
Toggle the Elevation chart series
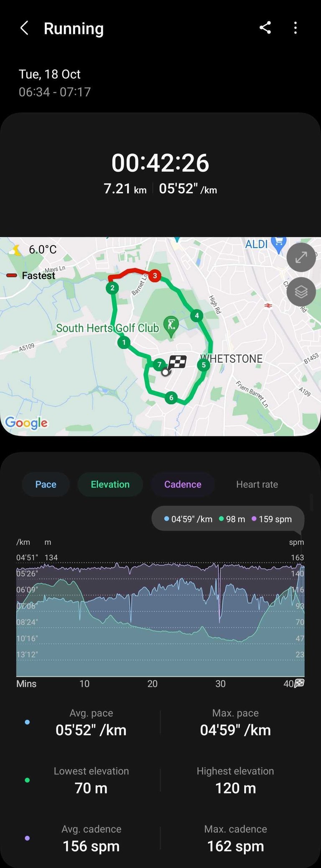(110, 484)
